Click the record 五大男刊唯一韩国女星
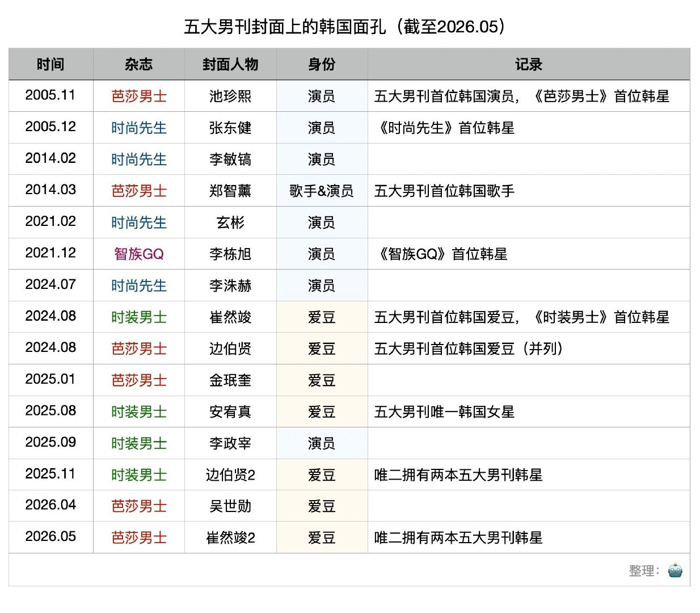The image size is (700, 613). 445,412
